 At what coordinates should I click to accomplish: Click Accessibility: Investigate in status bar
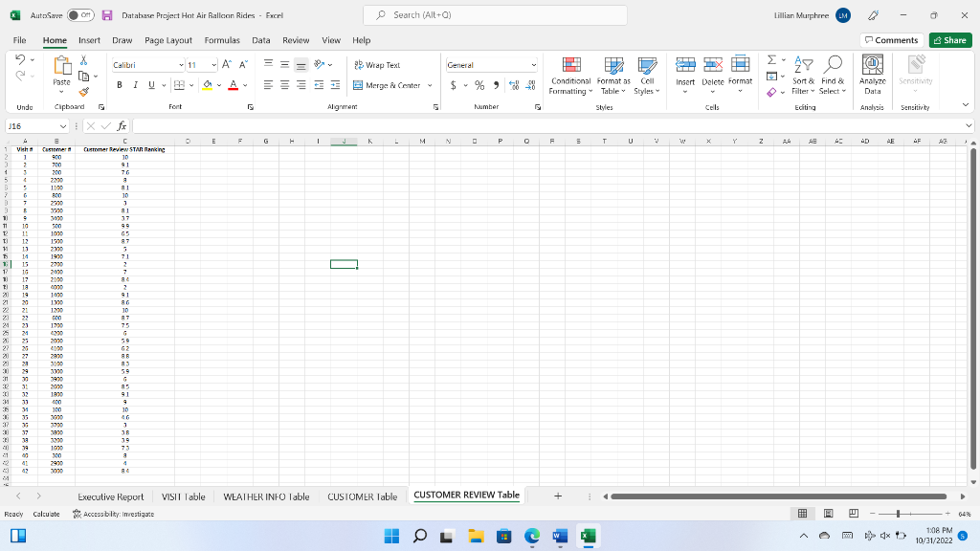click(113, 514)
